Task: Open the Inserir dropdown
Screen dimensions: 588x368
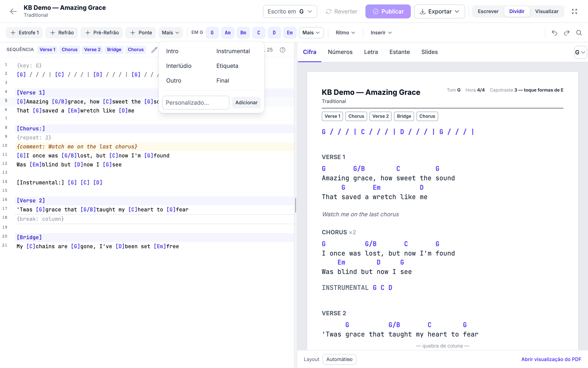Action: [x=381, y=33]
